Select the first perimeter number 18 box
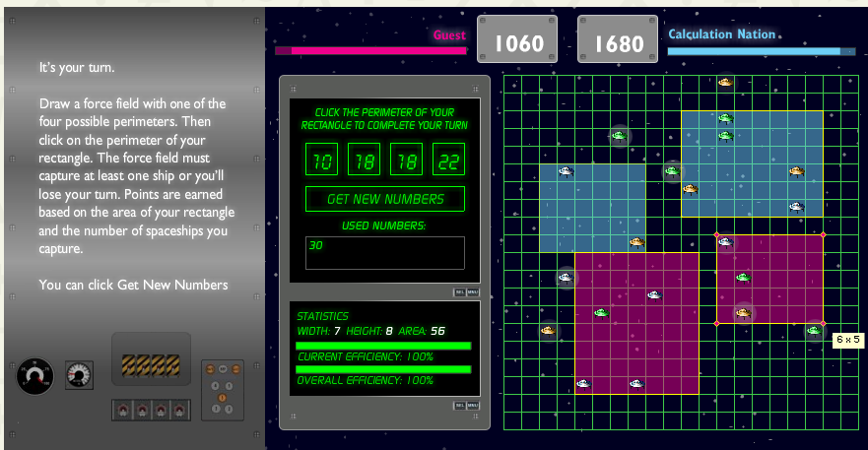Screen dimensions: 868x450 pos(364,160)
